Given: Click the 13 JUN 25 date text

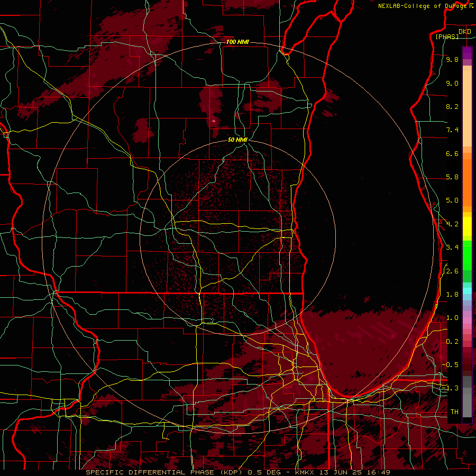Looking at the screenshot, I should tap(342, 472).
